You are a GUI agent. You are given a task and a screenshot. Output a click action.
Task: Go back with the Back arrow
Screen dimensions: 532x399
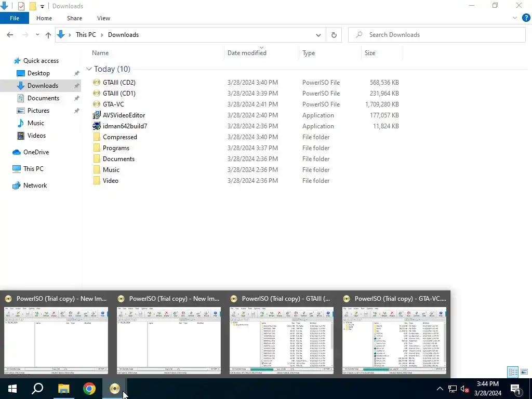[10, 35]
